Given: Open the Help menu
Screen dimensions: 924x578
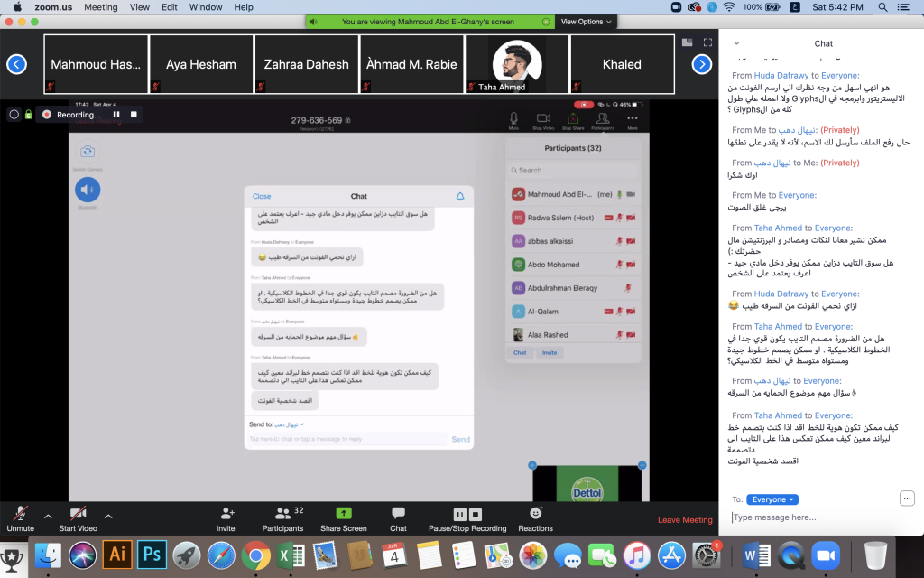Looking at the screenshot, I should click(244, 7).
